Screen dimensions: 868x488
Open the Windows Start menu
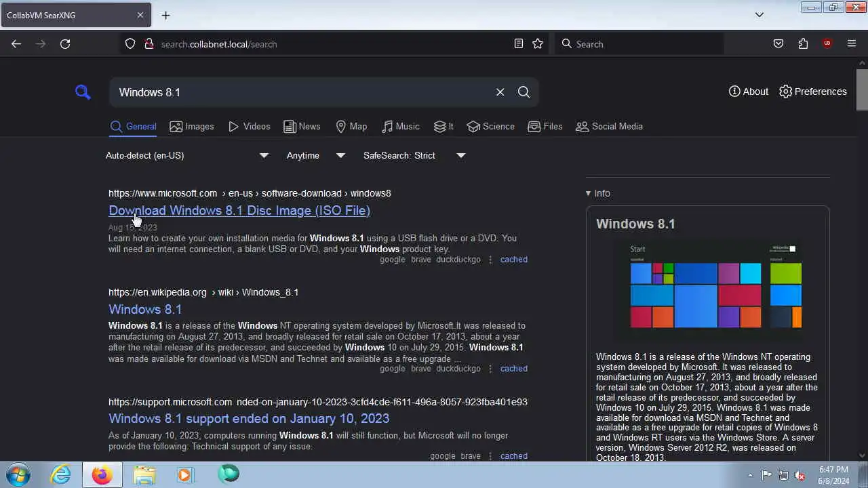pos(18,474)
